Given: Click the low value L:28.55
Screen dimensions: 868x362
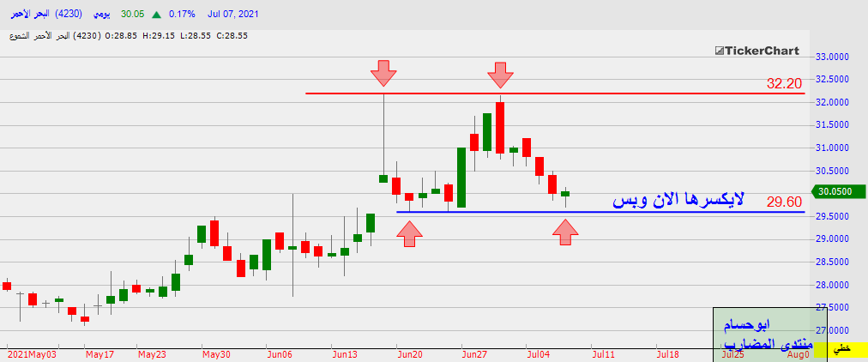Looking at the screenshot, I should (x=196, y=36).
